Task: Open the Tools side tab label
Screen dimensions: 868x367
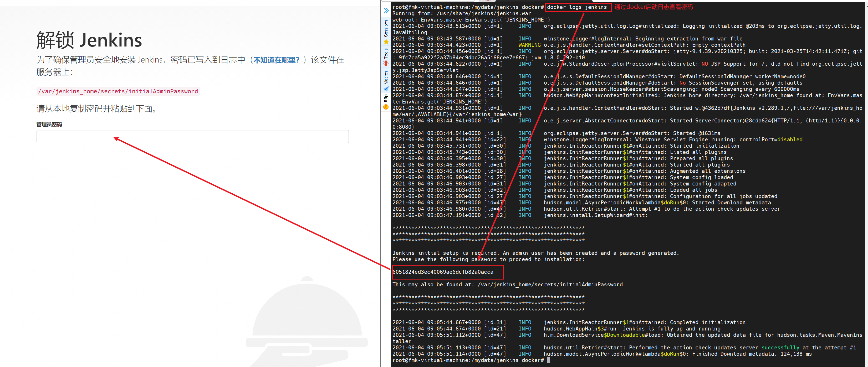Action: (386, 54)
